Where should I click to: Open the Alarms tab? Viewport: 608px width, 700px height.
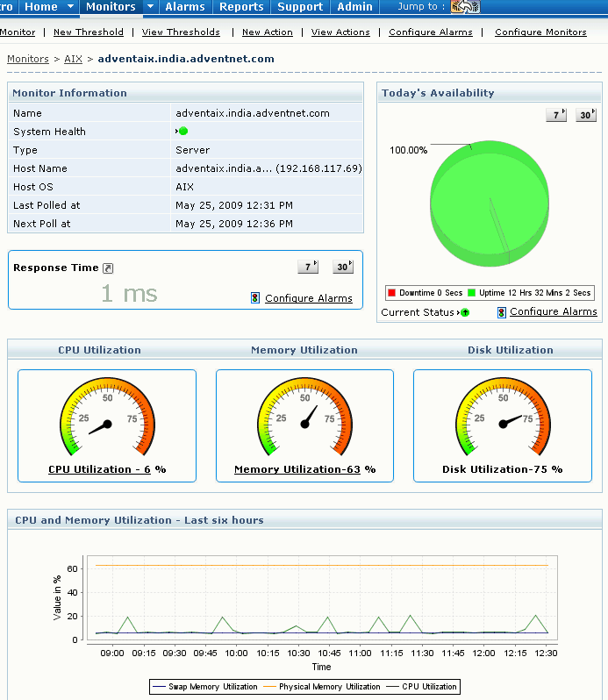pyautogui.click(x=185, y=7)
